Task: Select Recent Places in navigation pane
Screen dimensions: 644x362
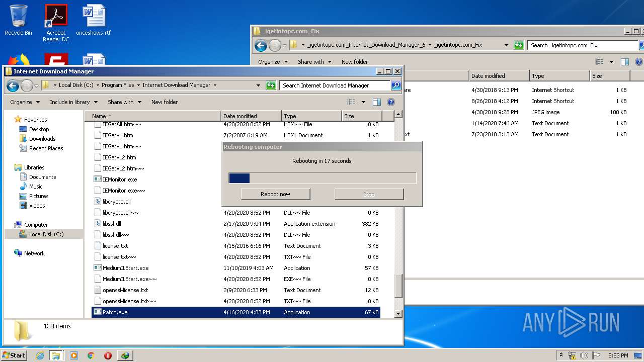Action: click(46, 148)
